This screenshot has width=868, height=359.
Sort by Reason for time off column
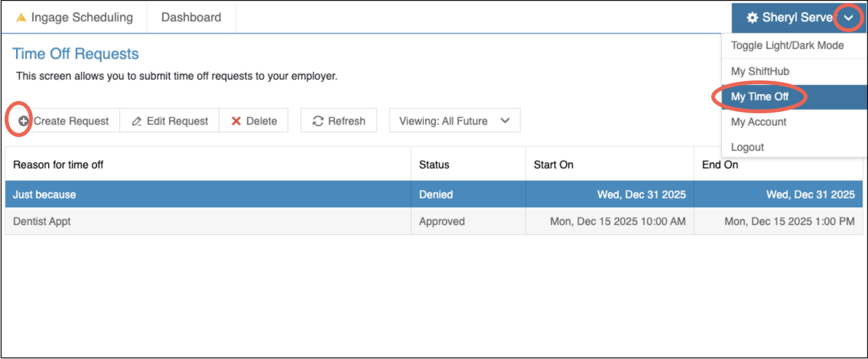[x=58, y=164]
